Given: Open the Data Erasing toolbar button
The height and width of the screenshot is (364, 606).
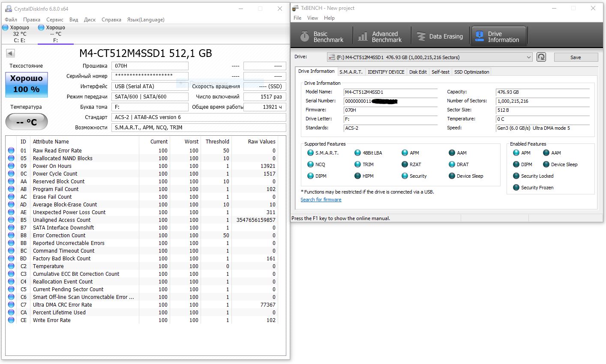Looking at the screenshot, I should (440, 37).
